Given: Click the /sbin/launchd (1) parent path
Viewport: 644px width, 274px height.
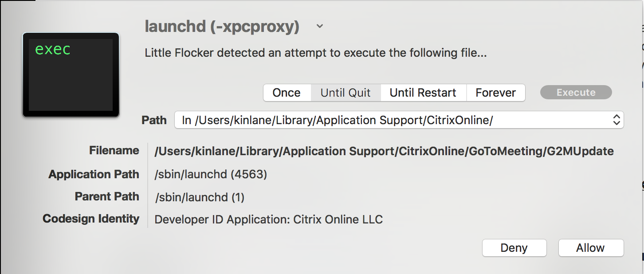Looking at the screenshot, I should (x=200, y=197).
